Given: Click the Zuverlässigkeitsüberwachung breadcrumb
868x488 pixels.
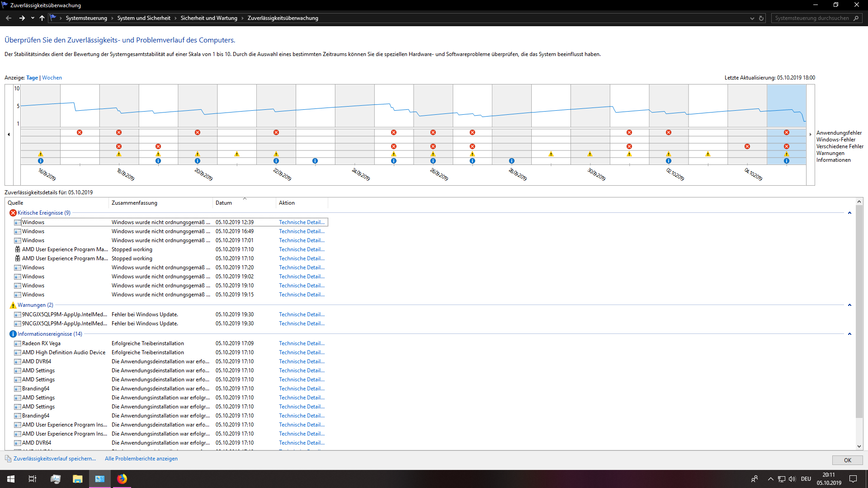Looking at the screenshot, I should tap(283, 18).
